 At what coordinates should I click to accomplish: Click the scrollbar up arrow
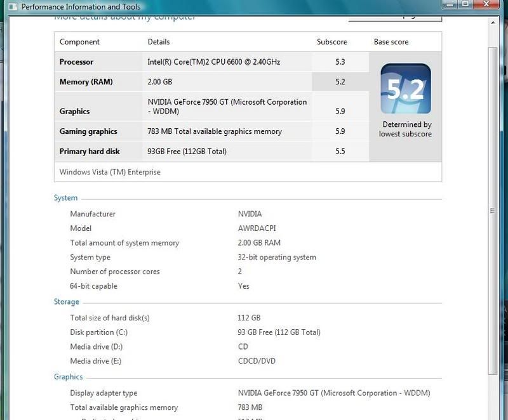click(493, 23)
